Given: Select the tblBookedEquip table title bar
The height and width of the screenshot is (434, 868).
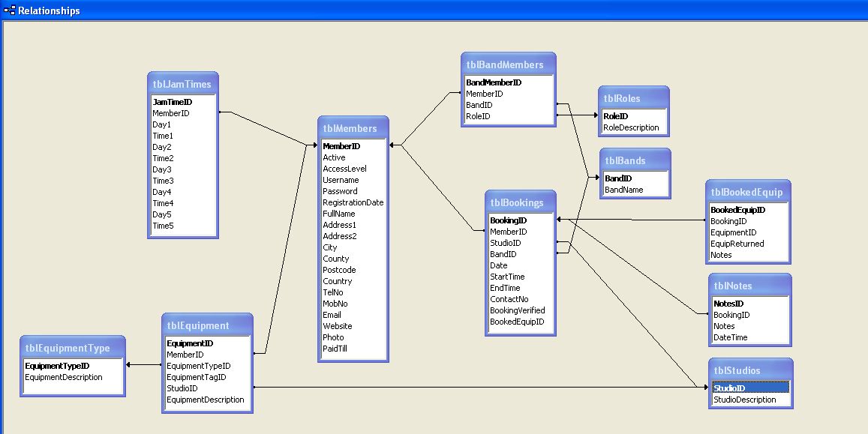Looking at the screenshot, I should pyautogui.click(x=748, y=193).
